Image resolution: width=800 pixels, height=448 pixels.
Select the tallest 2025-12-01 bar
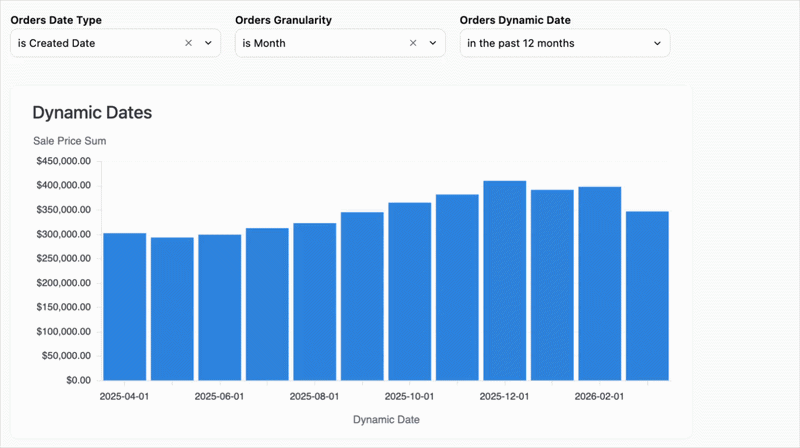tap(505, 281)
